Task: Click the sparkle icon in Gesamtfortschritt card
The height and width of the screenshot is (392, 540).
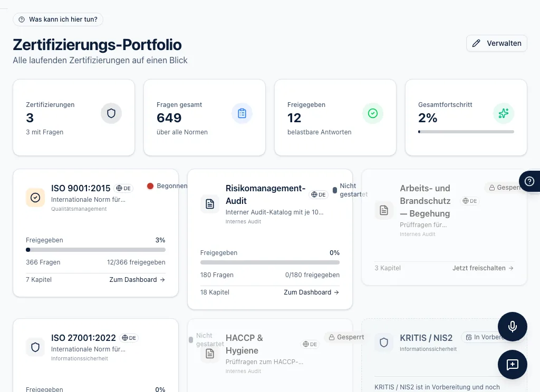Action: point(504,113)
